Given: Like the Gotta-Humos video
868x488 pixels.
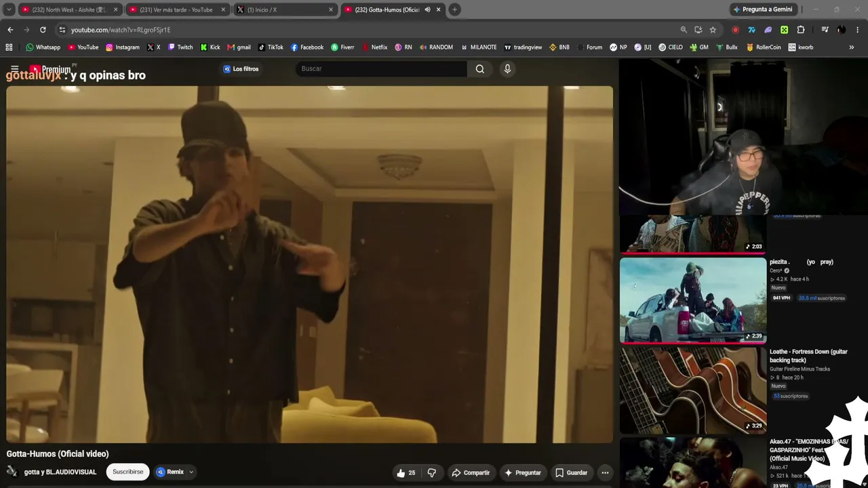Looking at the screenshot, I should point(406,472).
